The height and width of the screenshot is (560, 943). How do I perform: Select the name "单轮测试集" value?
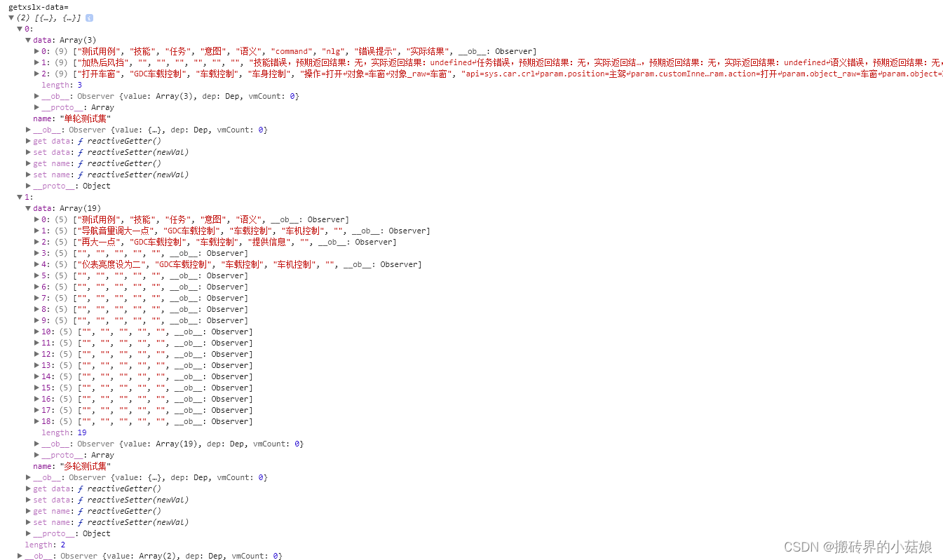pyautogui.click(x=85, y=118)
